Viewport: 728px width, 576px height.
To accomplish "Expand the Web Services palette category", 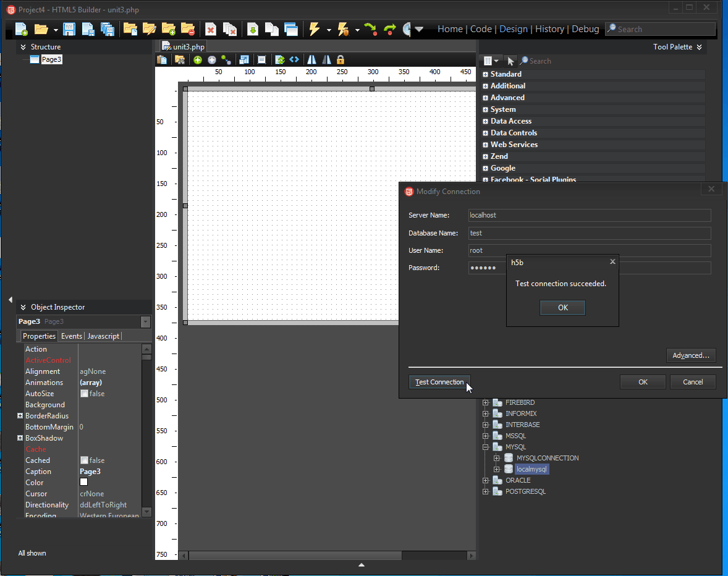I will pos(485,145).
